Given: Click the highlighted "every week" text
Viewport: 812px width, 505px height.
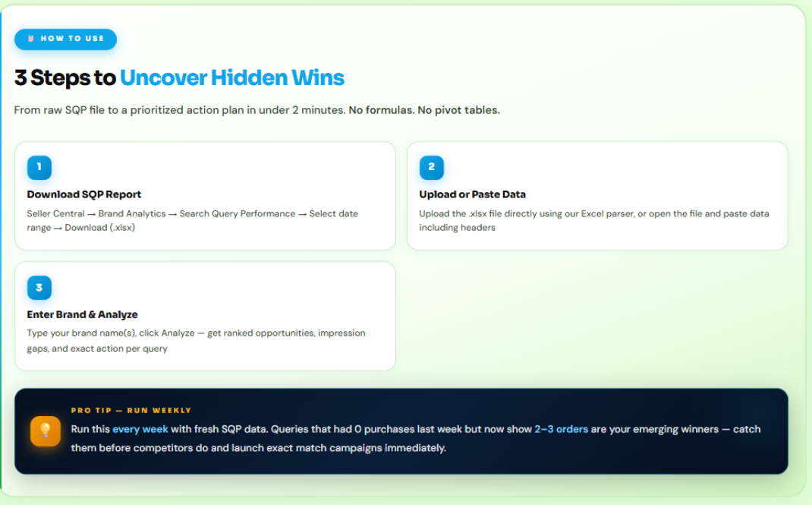Looking at the screenshot, I should click(x=140, y=429).
